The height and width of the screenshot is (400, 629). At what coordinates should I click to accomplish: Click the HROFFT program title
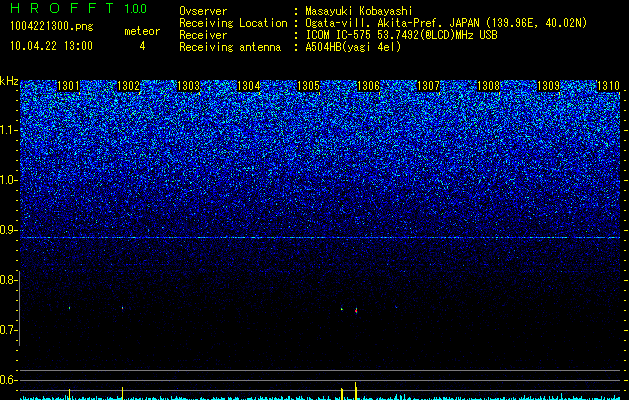point(62,8)
